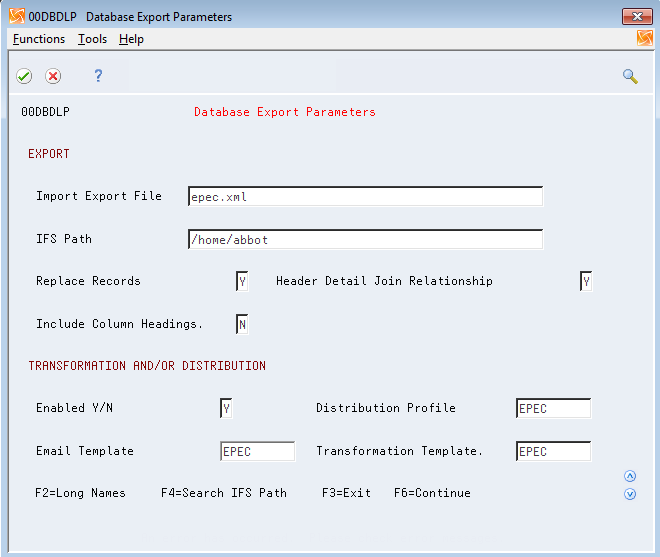Click the page up arrow icon
Screen dimensions: 660x557
pos(630,476)
